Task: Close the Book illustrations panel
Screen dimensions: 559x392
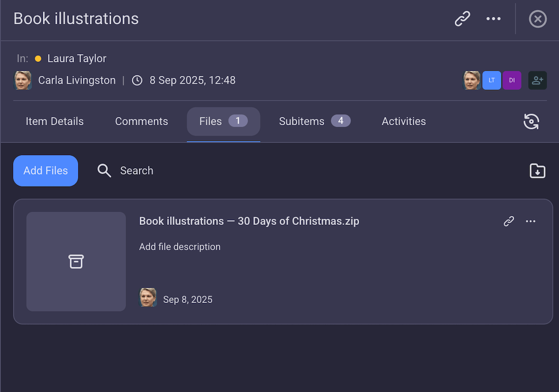Action: tap(538, 19)
